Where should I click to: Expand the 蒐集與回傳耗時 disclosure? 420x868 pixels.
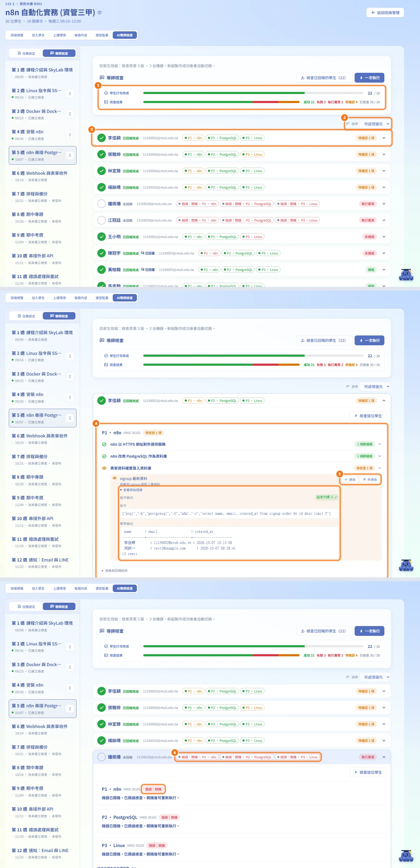[x=115, y=571]
